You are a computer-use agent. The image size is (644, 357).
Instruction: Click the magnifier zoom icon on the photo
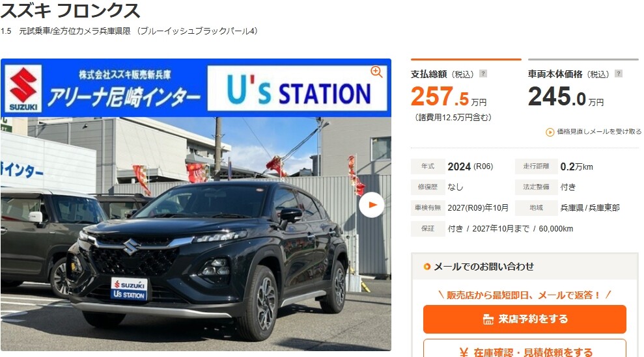coord(376,72)
